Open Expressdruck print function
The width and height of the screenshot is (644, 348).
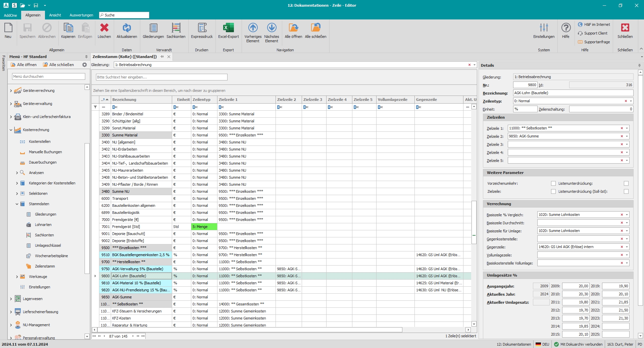[x=202, y=28]
